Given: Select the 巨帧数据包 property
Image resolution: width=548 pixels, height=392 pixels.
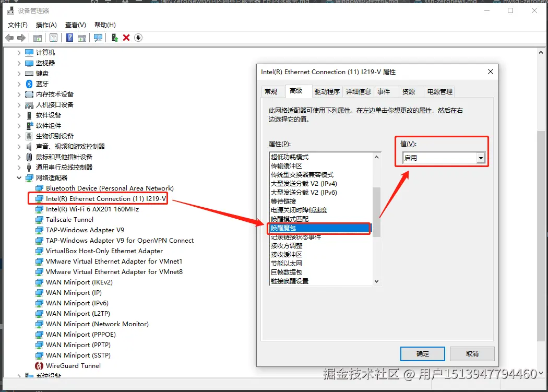Looking at the screenshot, I should tap(286, 272).
